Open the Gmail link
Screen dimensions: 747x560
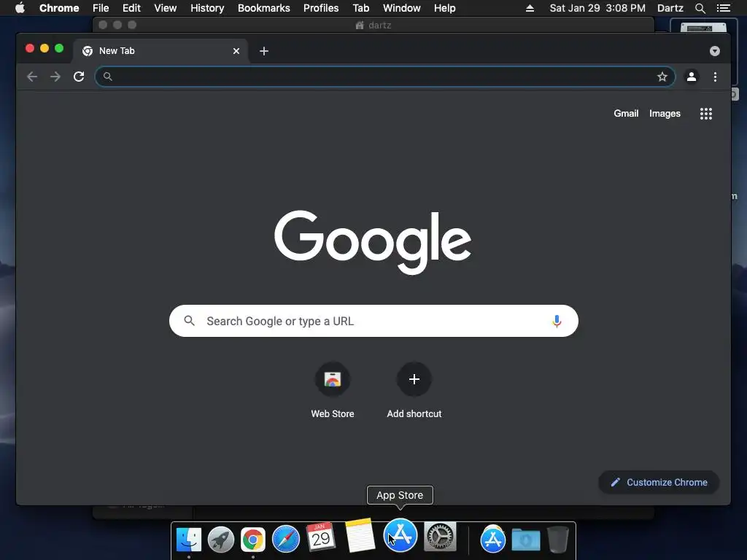click(x=626, y=113)
